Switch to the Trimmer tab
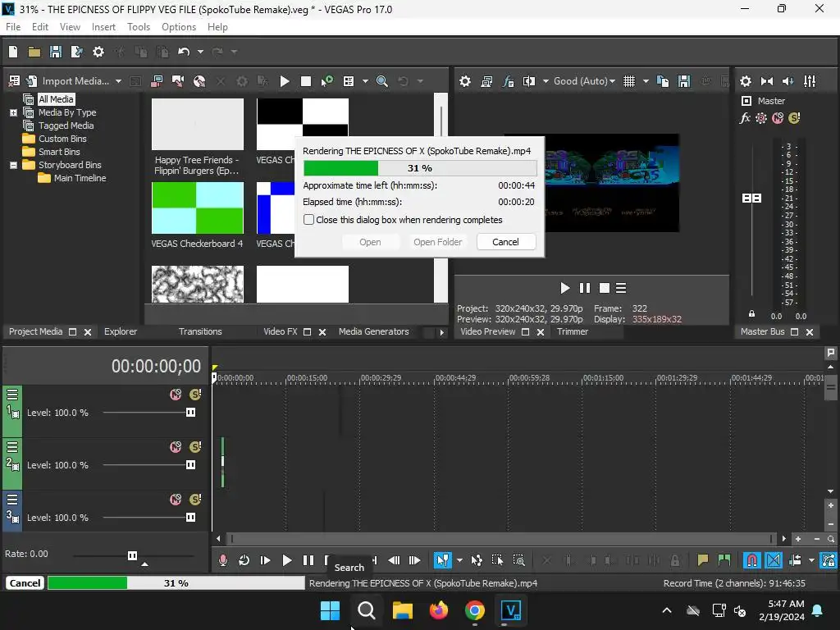This screenshot has width=840, height=630. coord(572,331)
